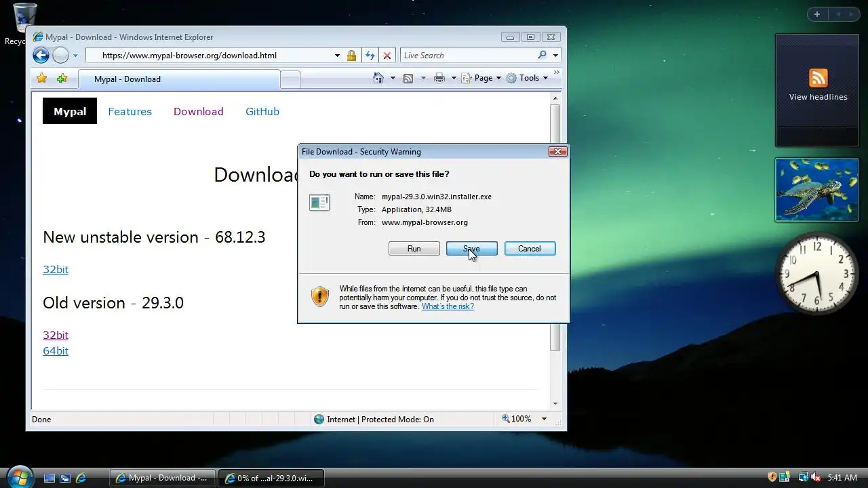Click the Mypal logo on the webpage
This screenshot has height=488, width=868.
point(70,111)
